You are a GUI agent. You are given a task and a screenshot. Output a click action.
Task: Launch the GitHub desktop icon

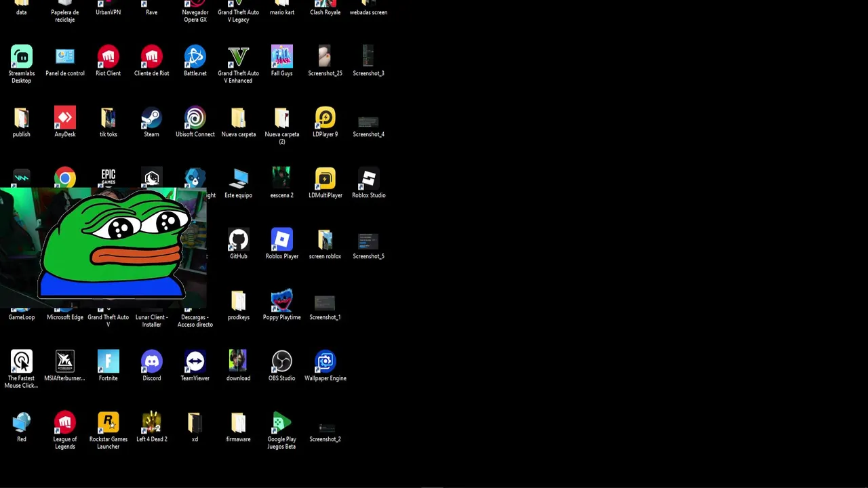tap(238, 240)
